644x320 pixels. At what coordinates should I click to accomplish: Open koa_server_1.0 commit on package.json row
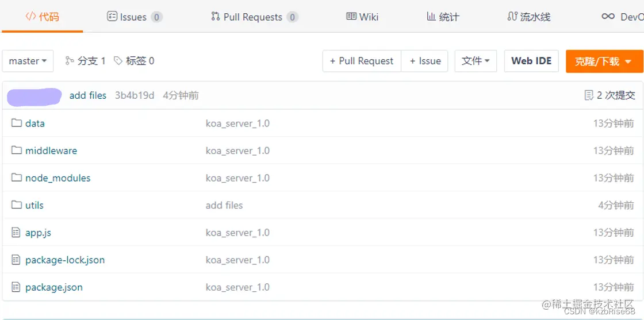tap(237, 287)
